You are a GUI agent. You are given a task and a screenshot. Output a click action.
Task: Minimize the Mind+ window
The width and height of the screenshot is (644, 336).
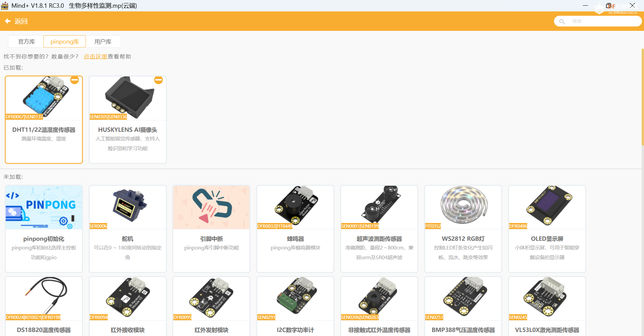(x=585, y=6)
